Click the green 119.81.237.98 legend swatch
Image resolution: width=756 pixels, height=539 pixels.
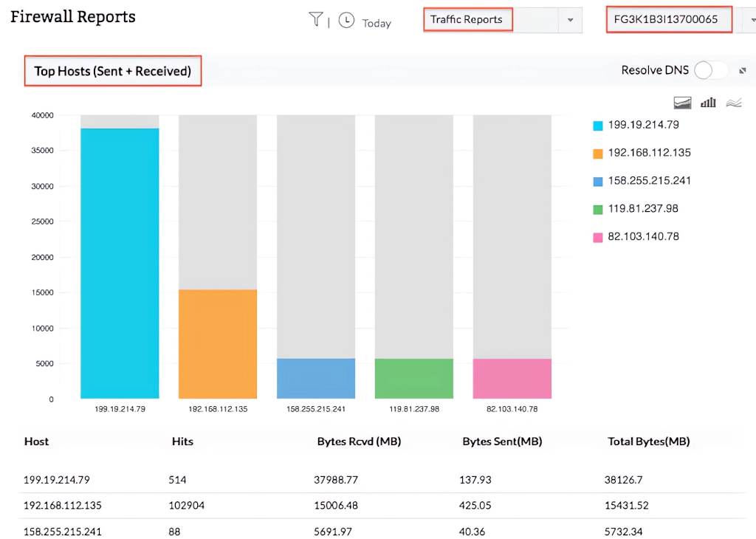pos(598,210)
